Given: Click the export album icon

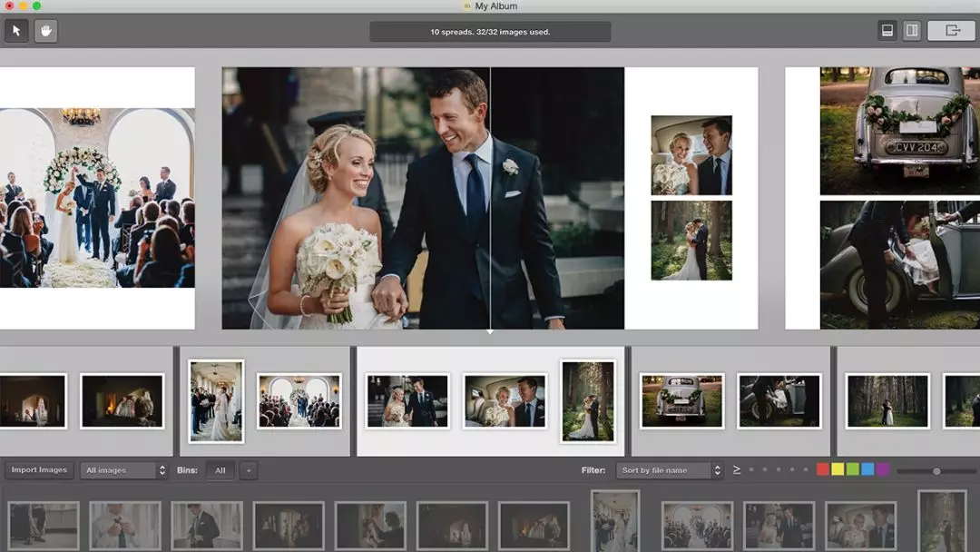Looking at the screenshot, I should point(952,31).
